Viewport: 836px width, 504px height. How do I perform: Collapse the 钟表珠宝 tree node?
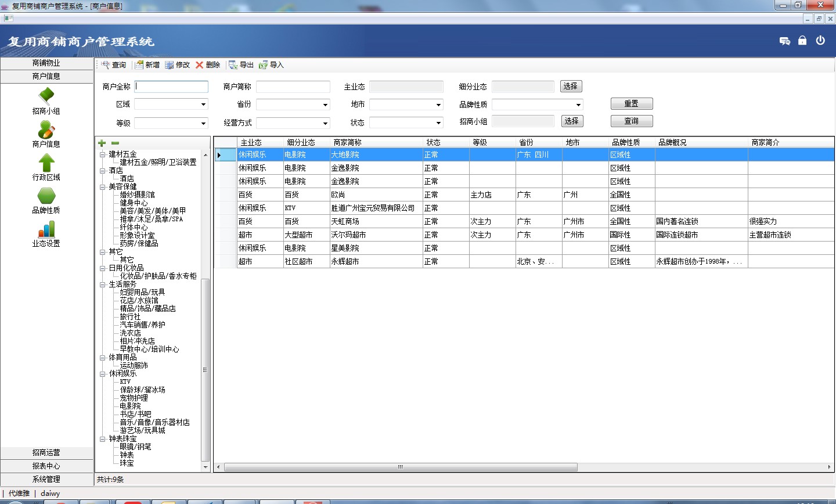click(103, 439)
